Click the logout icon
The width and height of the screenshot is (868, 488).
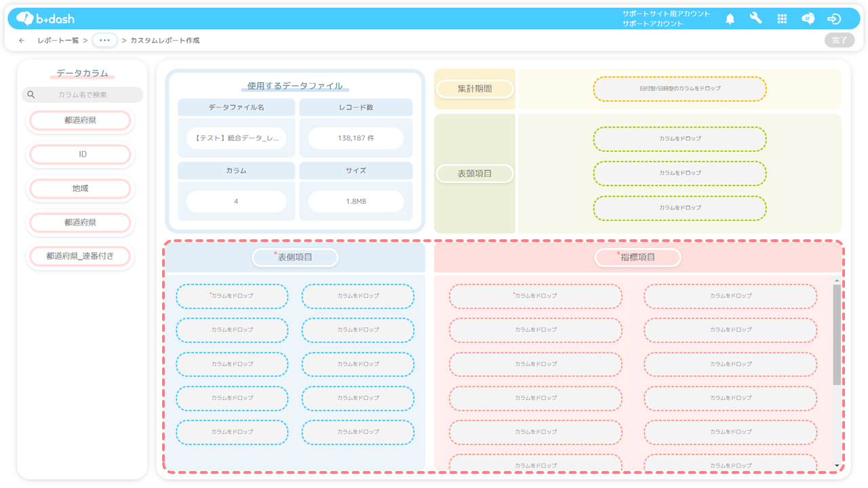(835, 19)
